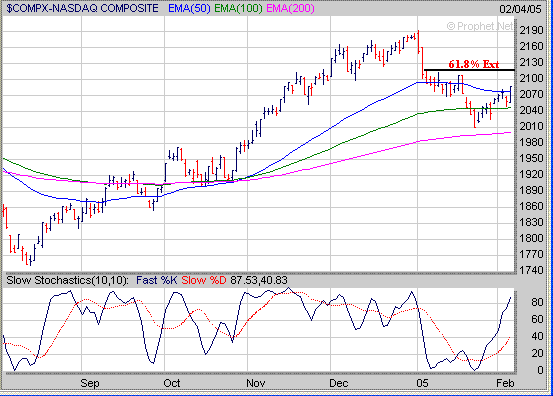The height and width of the screenshot is (396, 553).
Task: Select the EMA(100) legend label
Action: click(x=238, y=8)
